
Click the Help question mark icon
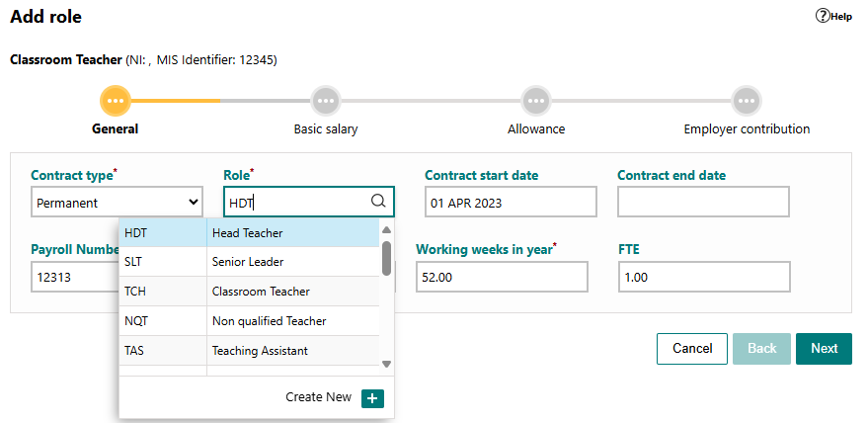coord(823,16)
